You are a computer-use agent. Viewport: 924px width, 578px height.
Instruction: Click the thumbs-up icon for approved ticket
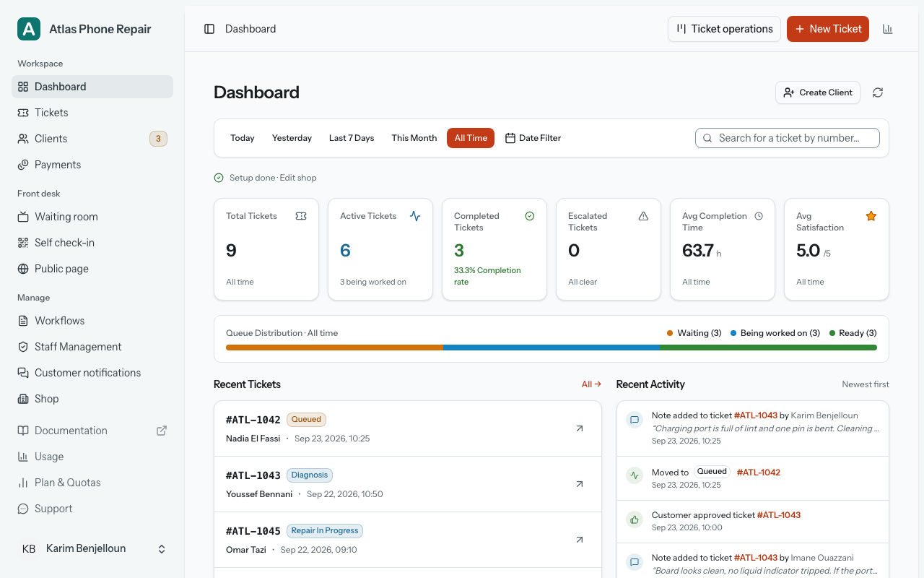tap(635, 519)
